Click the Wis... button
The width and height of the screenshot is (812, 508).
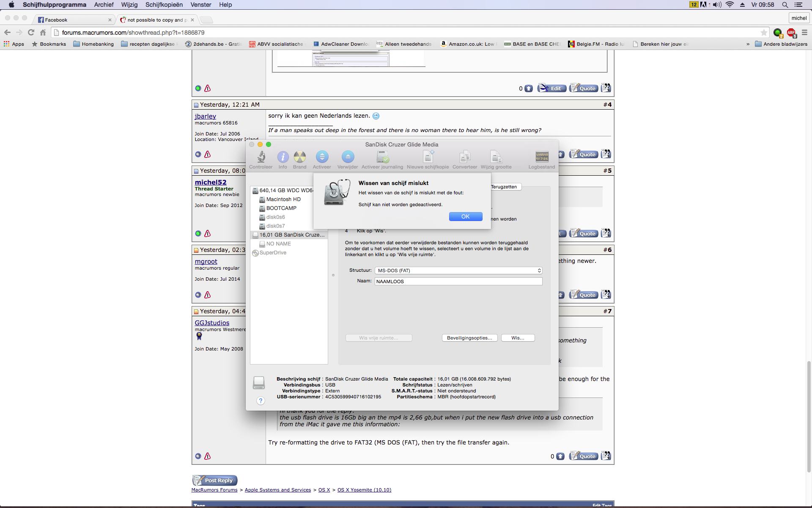(x=518, y=338)
